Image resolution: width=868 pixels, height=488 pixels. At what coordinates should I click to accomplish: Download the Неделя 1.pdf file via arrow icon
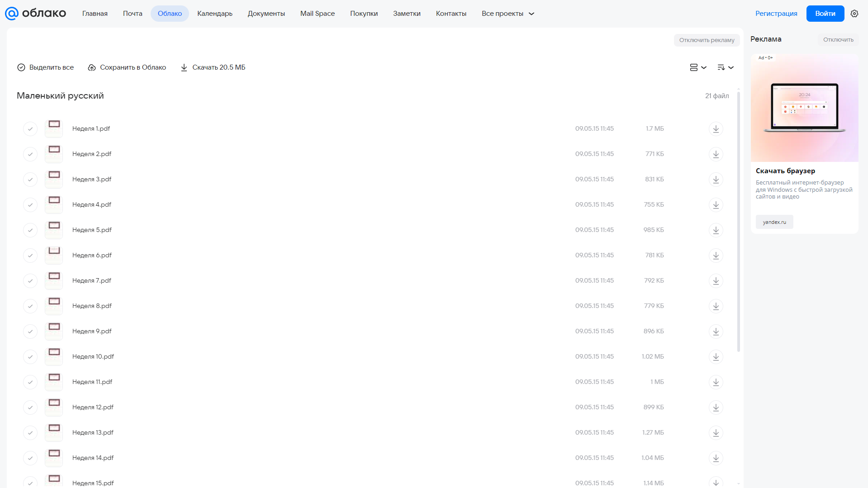[716, 129]
